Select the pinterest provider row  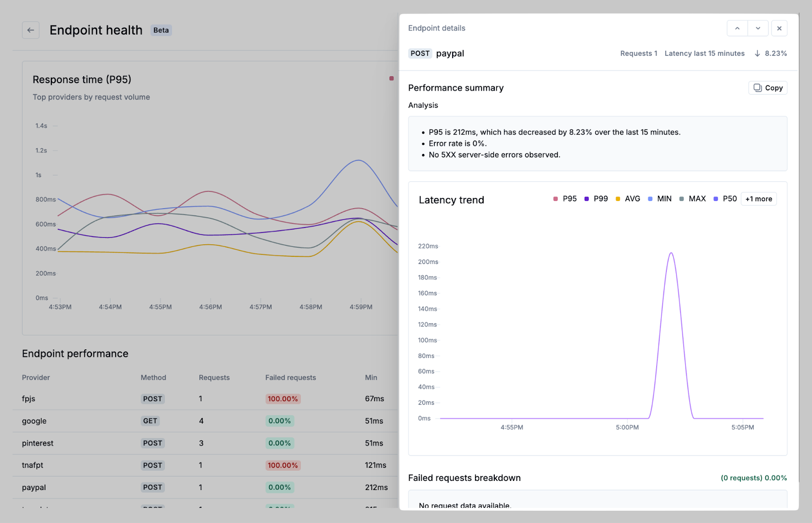click(x=38, y=443)
